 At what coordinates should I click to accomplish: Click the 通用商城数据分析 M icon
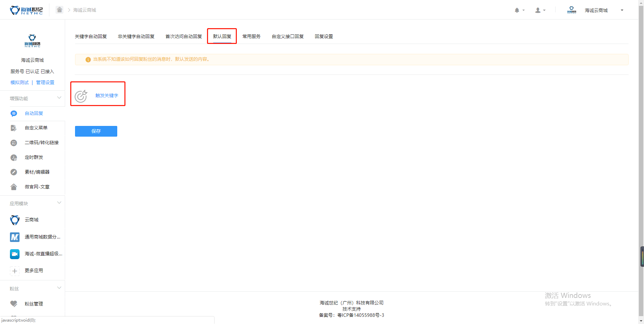tap(15, 237)
